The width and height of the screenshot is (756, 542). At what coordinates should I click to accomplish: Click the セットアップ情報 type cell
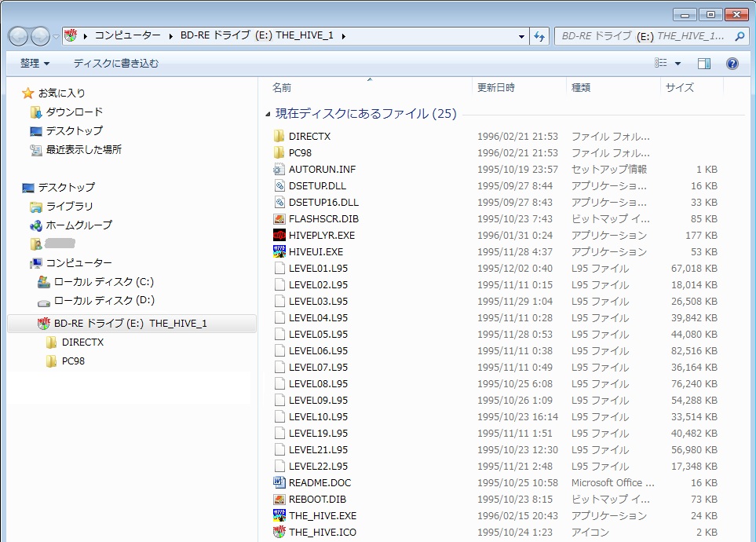coord(609,170)
